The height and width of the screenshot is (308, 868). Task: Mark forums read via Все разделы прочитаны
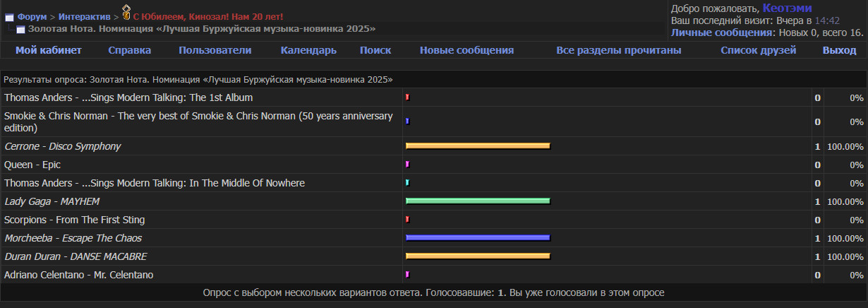618,50
